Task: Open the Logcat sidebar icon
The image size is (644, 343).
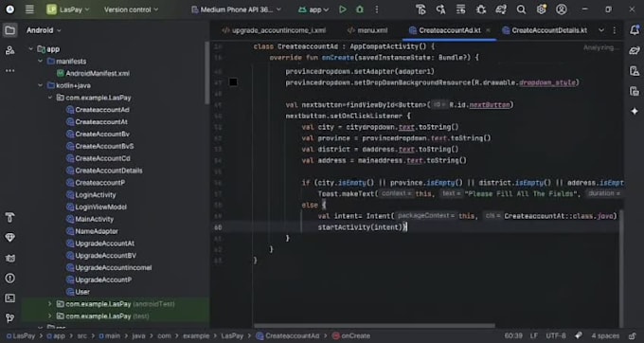Action: 9,258
